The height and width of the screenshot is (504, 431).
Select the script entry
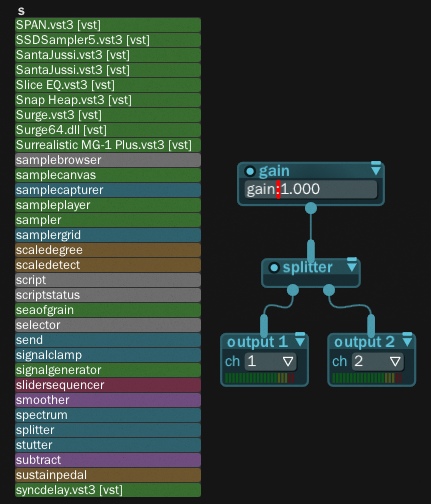click(108, 280)
